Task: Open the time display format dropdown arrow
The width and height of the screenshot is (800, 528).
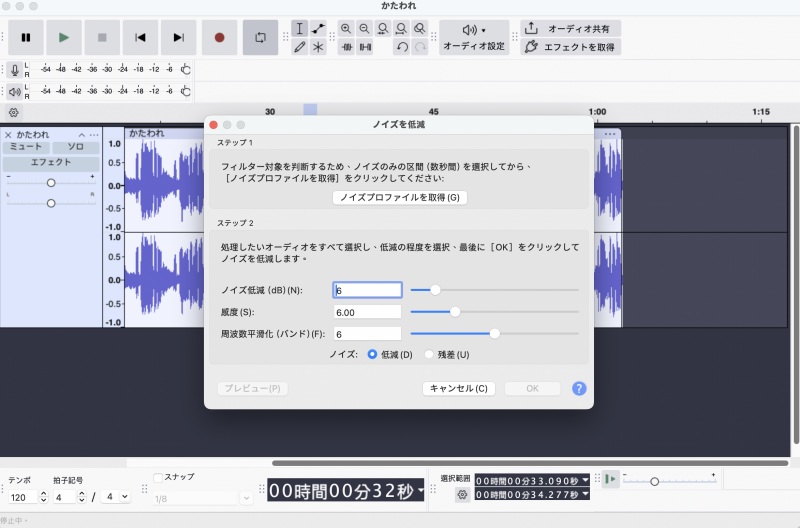Action: (420, 490)
